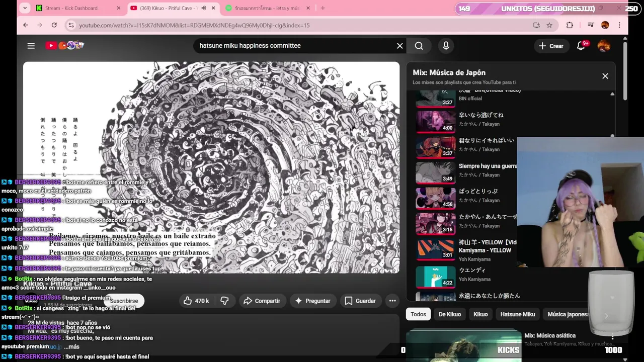Image resolution: width=644 pixels, height=362 pixels.
Task: Open the 4:00 duration playlist thumbnail
Action: (436, 121)
